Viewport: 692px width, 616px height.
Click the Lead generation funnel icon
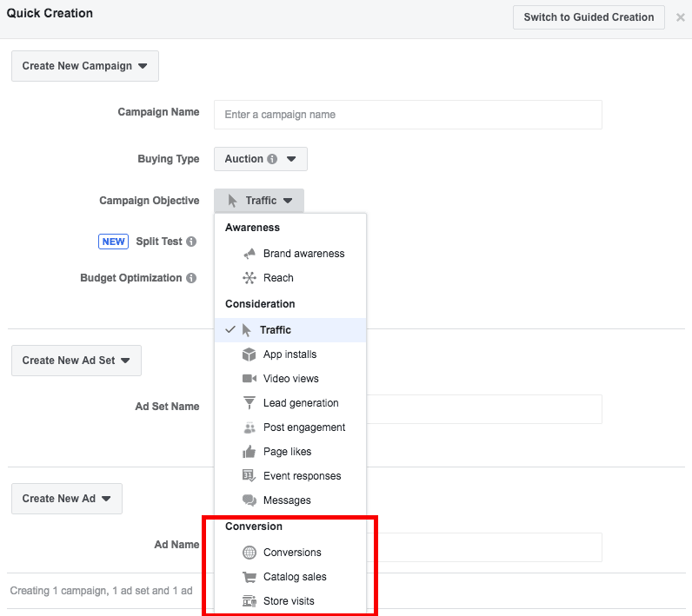pyautogui.click(x=250, y=402)
